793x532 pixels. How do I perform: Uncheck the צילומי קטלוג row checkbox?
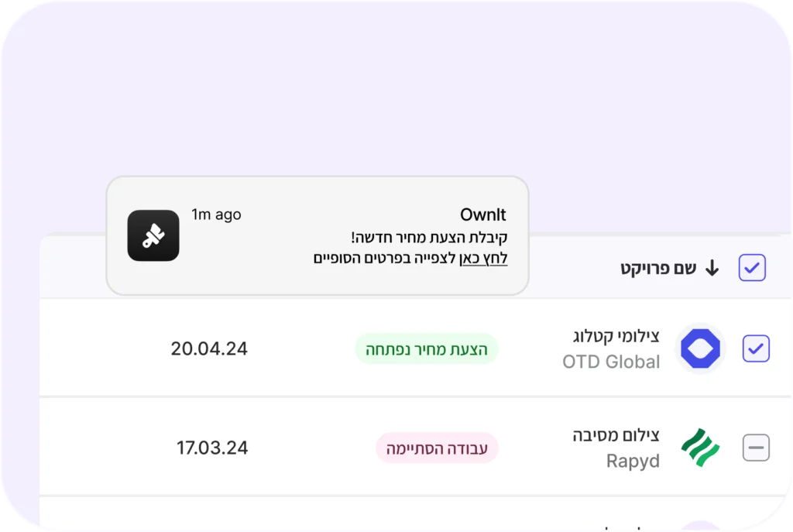755,348
